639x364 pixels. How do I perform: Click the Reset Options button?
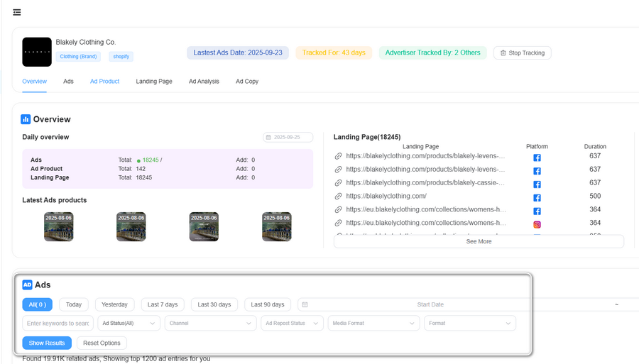[x=102, y=343]
